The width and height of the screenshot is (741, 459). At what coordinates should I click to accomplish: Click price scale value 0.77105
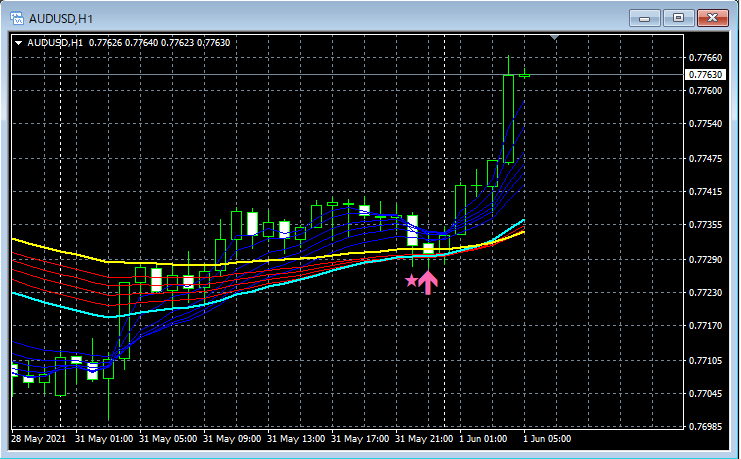coord(705,361)
